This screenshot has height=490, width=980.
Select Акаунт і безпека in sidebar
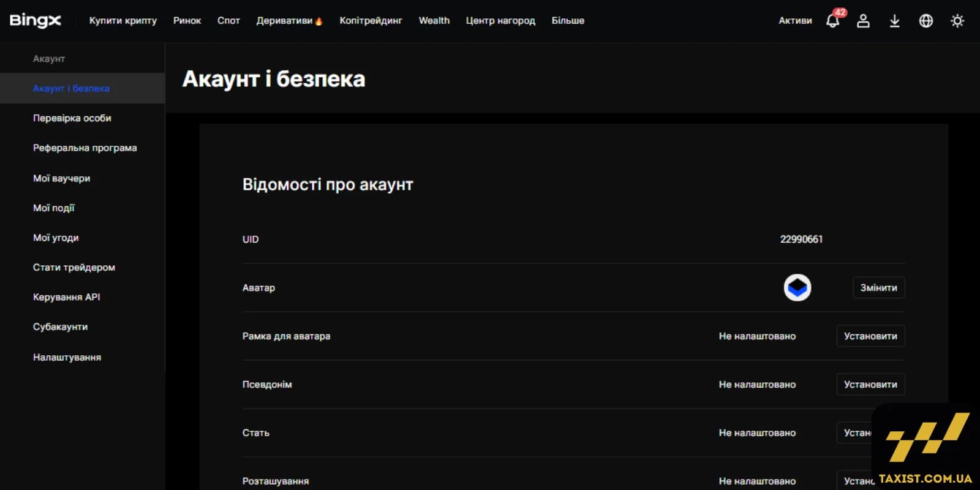[x=82, y=88]
